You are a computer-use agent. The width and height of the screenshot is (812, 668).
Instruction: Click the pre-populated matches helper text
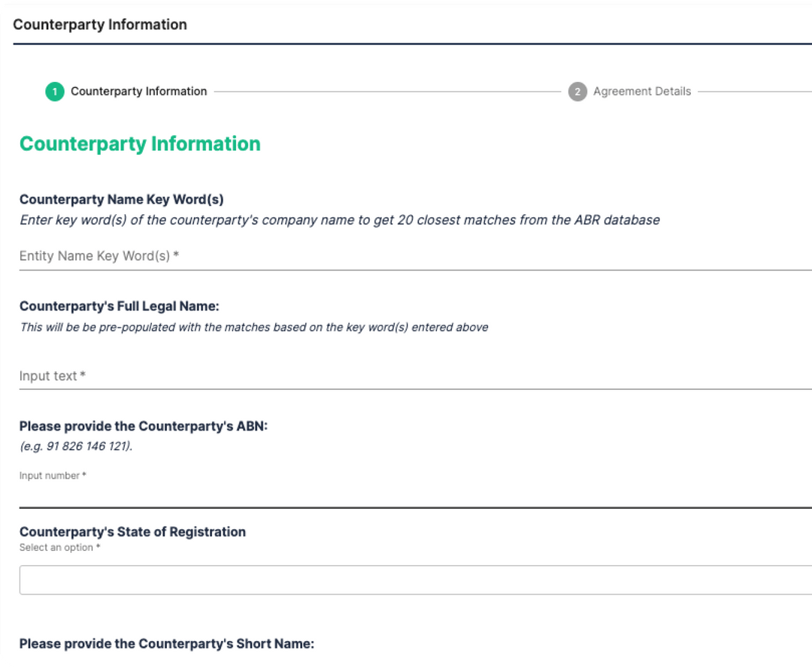point(253,327)
